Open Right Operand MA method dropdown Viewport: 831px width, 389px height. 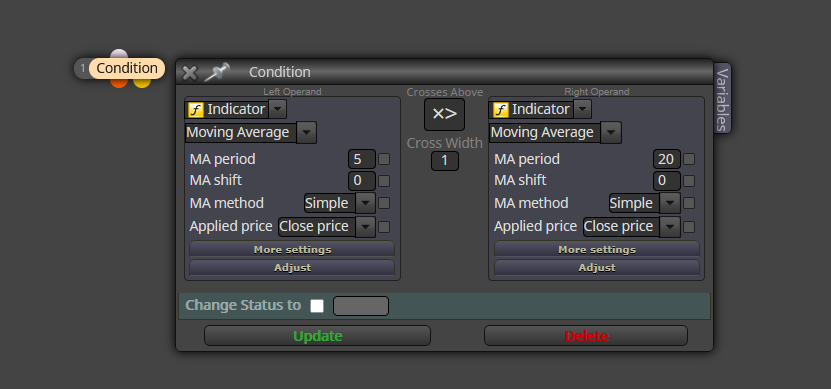point(670,203)
